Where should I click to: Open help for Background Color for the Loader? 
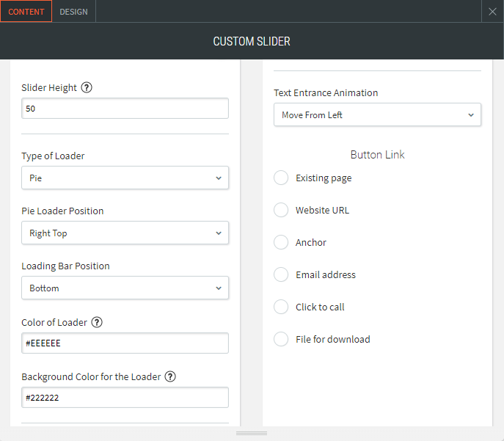tap(170, 376)
